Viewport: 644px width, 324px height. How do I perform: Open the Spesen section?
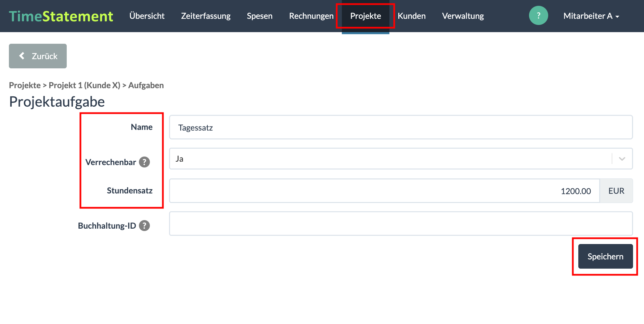[260, 16]
